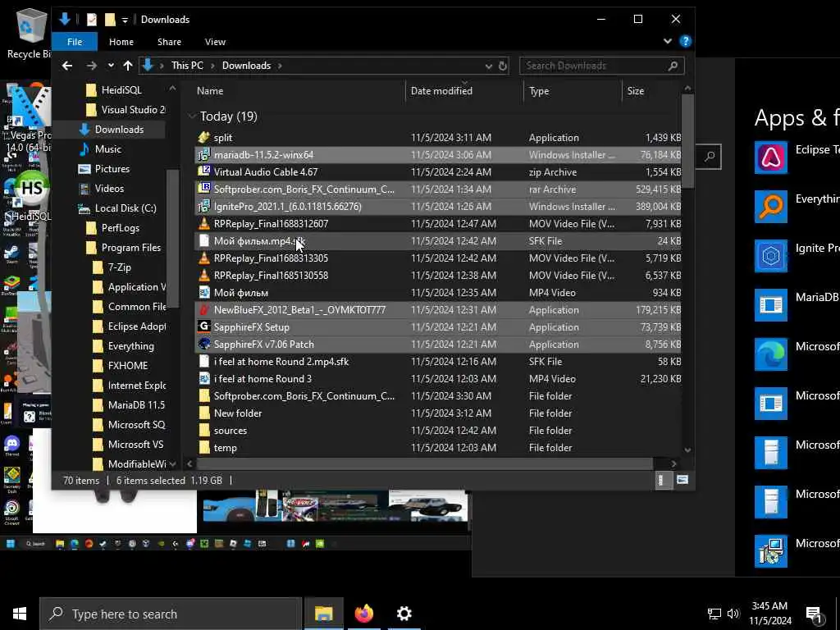Open Explorer help question mark icon
This screenshot has height=630, width=840.
[685, 41]
